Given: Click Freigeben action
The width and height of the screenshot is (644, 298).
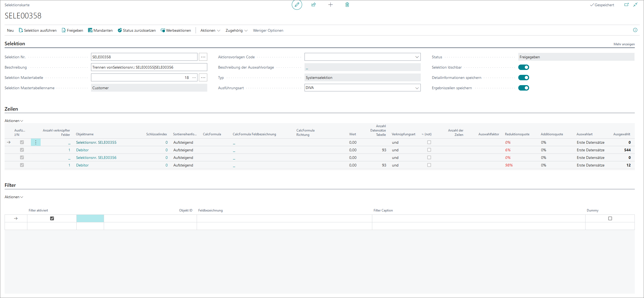Looking at the screenshot, I should click(x=72, y=30).
